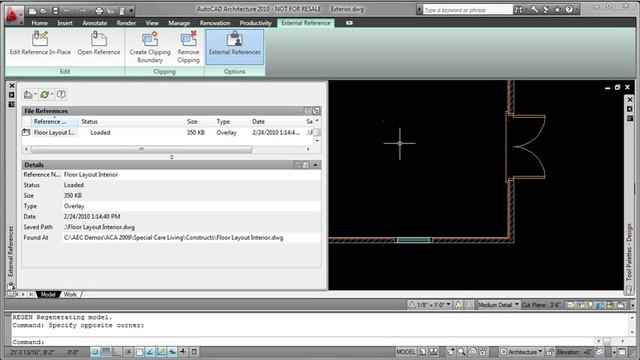Sort by Status column header
640x360 pixels.
(131, 122)
